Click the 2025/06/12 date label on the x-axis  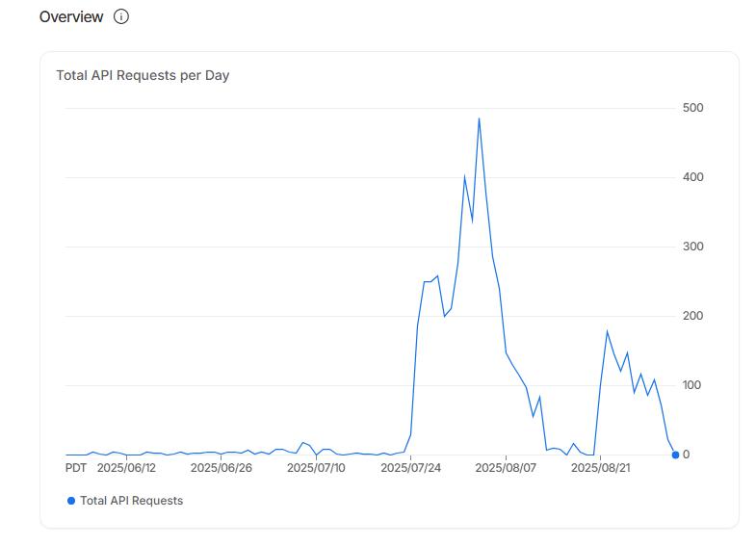click(x=126, y=468)
